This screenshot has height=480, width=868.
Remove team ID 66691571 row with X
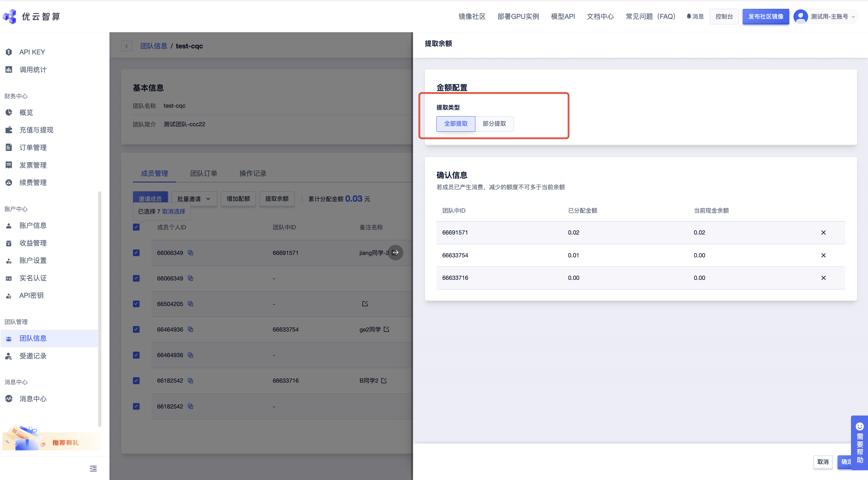pos(823,233)
